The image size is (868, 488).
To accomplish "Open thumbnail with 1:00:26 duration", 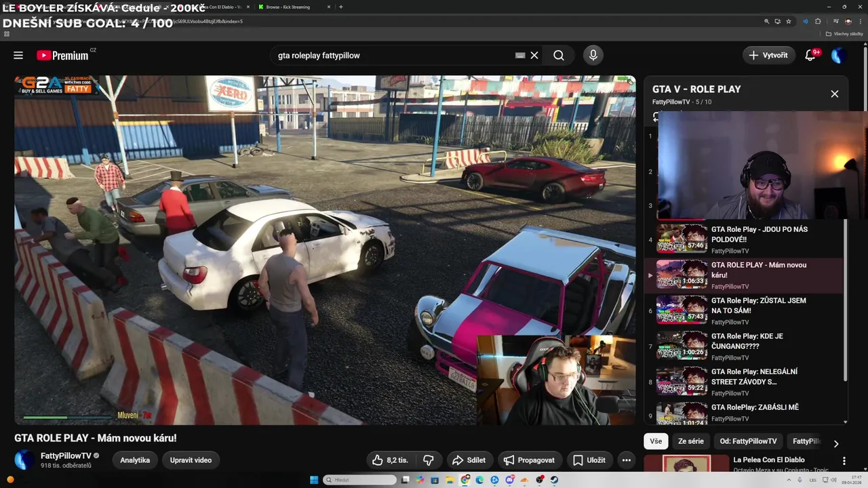I will pyautogui.click(x=682, y=344).
